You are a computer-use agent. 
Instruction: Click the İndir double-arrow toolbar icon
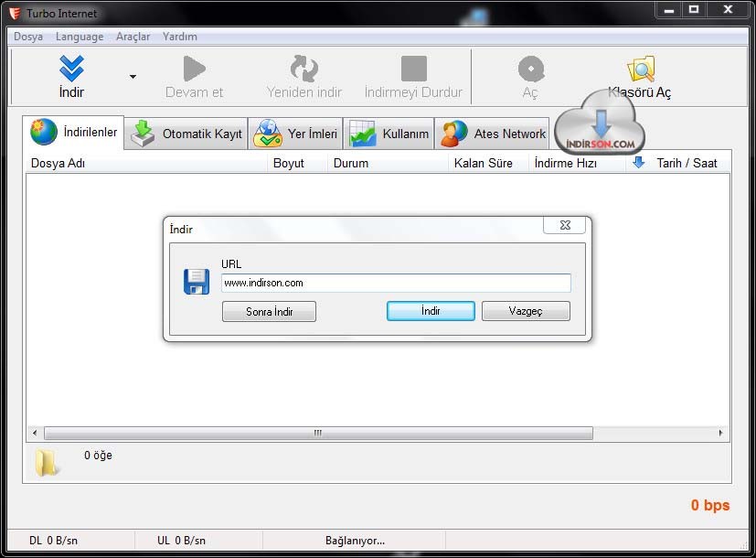coord(71,68)
